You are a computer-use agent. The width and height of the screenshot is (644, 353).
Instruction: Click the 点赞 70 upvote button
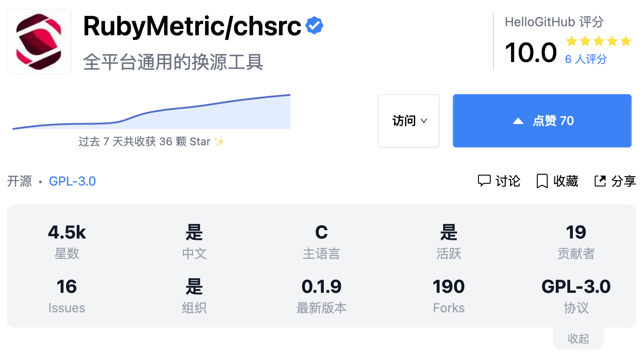tap(542, 121)
